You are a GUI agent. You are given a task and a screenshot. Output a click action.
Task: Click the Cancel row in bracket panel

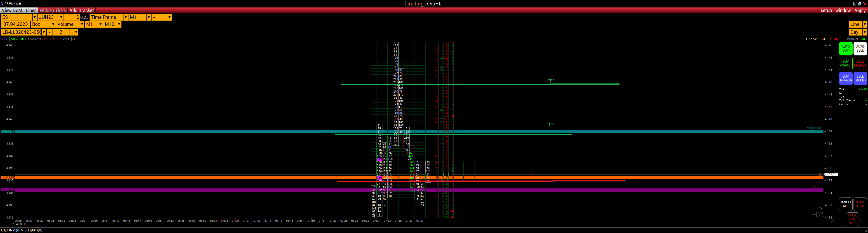click(853, 104)
